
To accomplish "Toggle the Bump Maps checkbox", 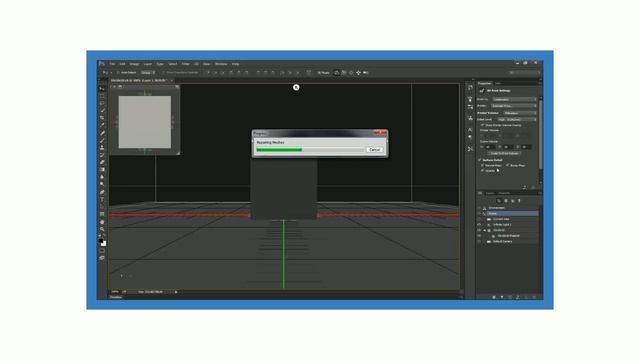I will (507, 165).
